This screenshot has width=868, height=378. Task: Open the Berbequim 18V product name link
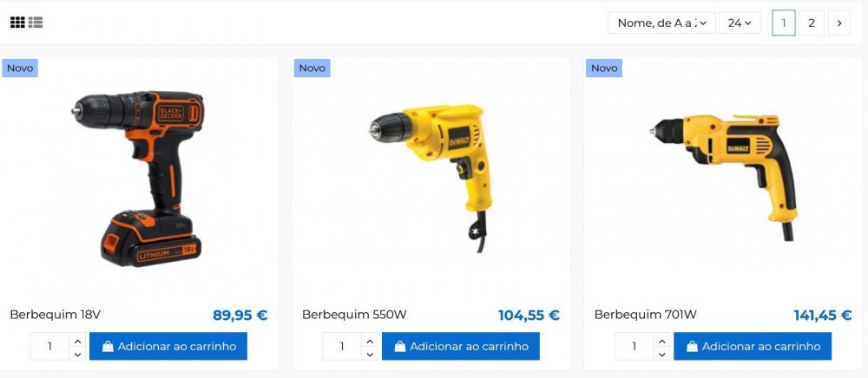coord(56,315)
